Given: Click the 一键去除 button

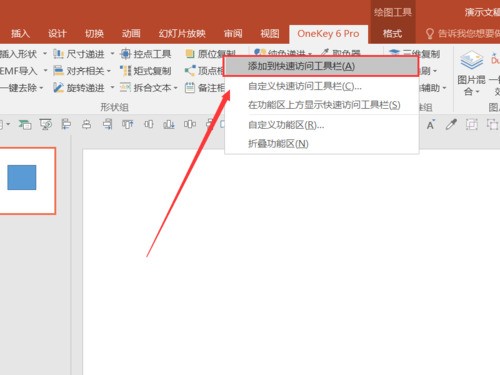Looking at the screenshot, I should pos(18,88).
